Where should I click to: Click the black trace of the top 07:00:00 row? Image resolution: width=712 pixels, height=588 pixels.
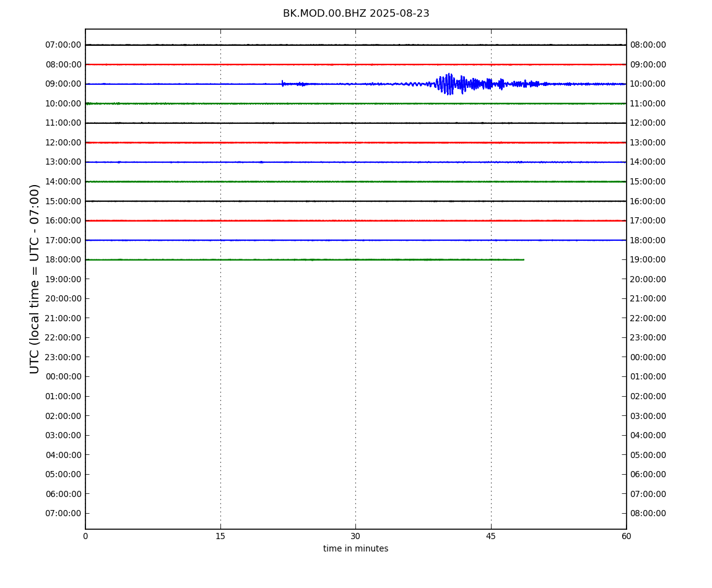coord(355,45)
